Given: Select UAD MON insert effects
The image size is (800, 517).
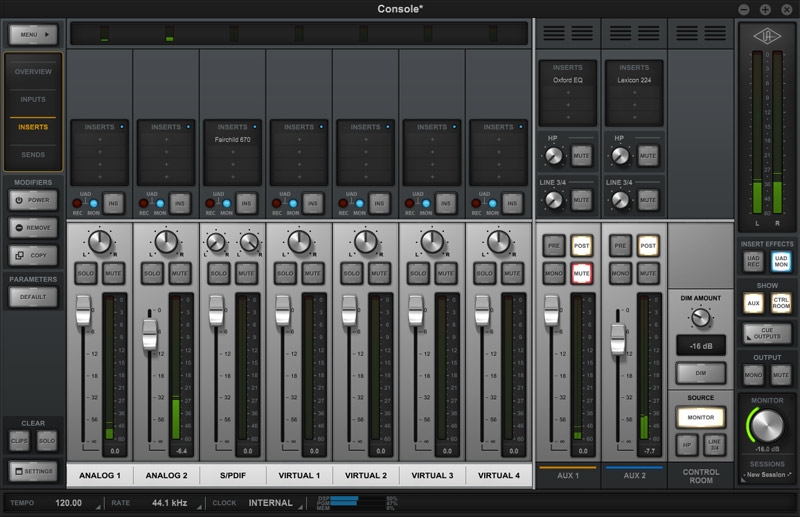Looking at the screenshot, I should [x=781, y=261].
